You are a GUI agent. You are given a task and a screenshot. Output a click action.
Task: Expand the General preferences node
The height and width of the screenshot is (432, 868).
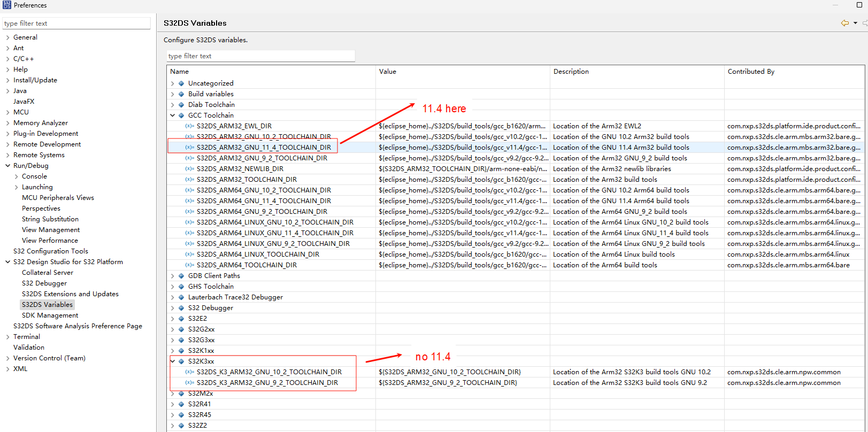coord(7,37)
